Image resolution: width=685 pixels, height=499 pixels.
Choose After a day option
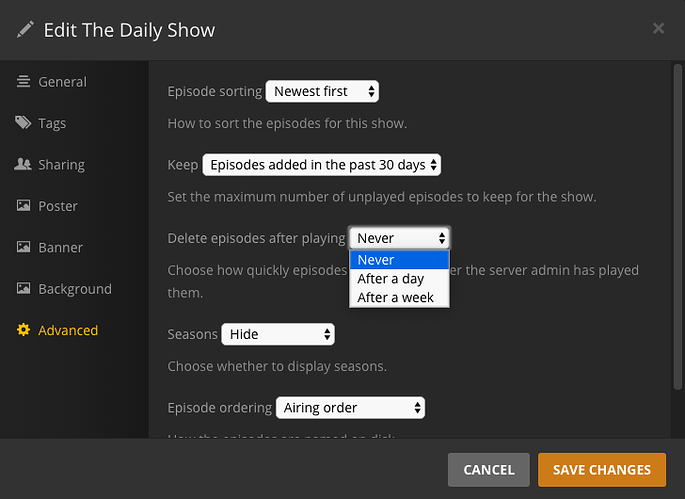tap(399, 279)
